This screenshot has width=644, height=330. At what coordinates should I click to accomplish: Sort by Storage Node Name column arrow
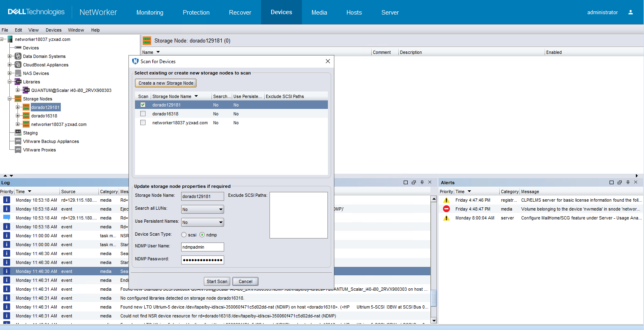coord(196,96)
